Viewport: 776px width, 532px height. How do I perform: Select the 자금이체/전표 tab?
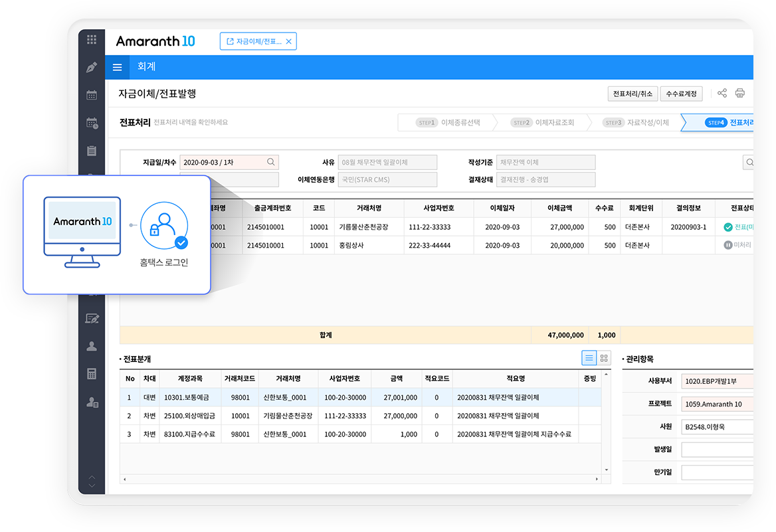(258, 42)
